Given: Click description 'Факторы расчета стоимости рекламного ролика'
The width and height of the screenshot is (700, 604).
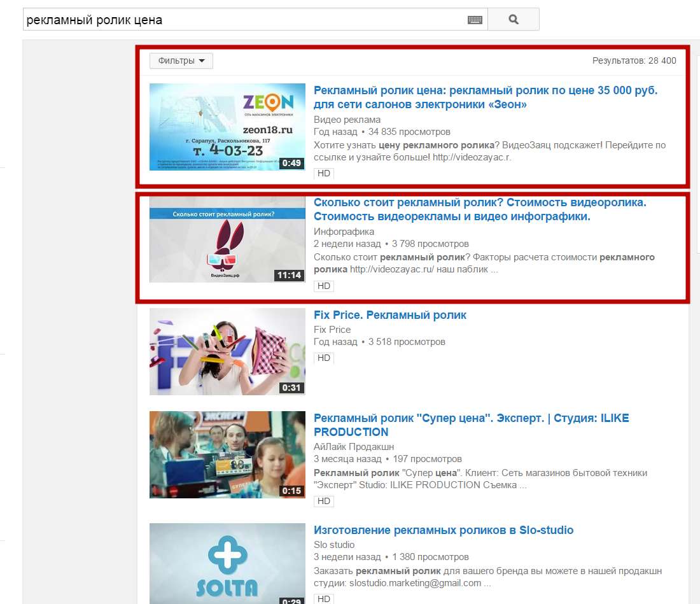Looking at the screenshot, I should 484,263.
